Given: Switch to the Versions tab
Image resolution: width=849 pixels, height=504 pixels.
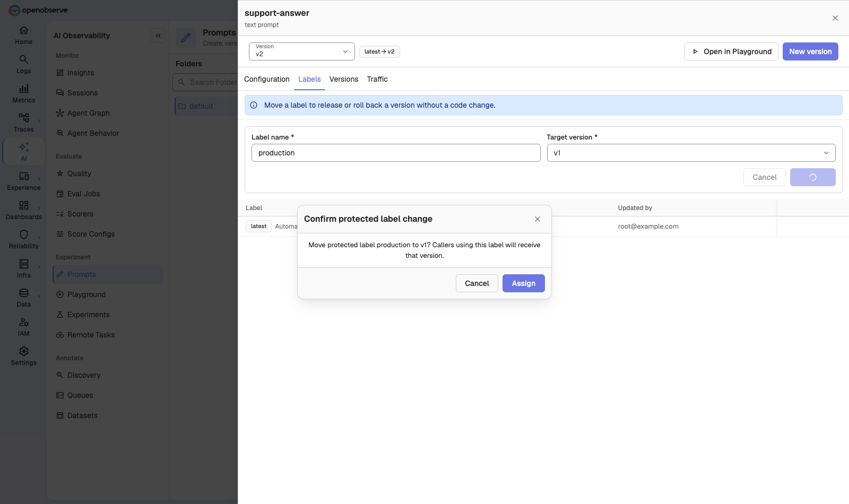Looking at the screenshot, I should pos(344,79).
